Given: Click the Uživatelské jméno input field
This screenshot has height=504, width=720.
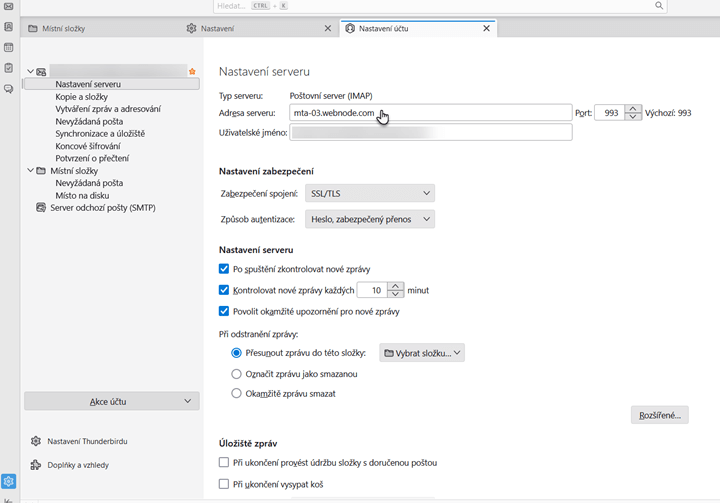Looking at the screenshot, I should pyautogui.click(x=431, y=133).
